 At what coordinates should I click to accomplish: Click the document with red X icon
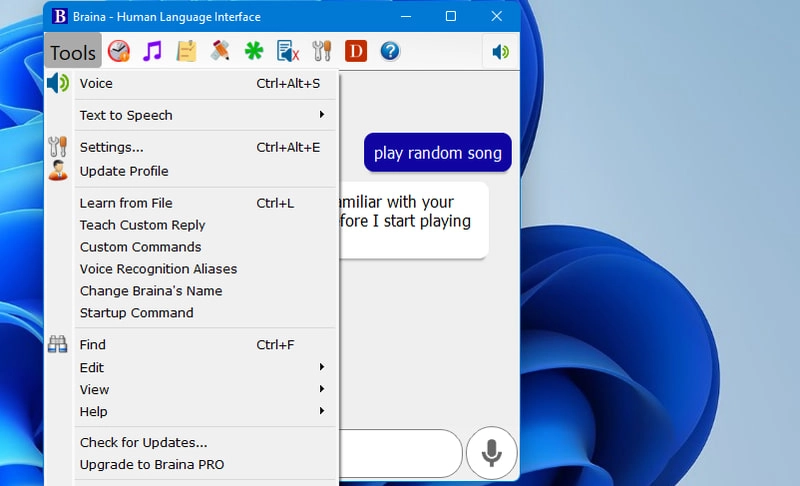[x=288, y=51]
